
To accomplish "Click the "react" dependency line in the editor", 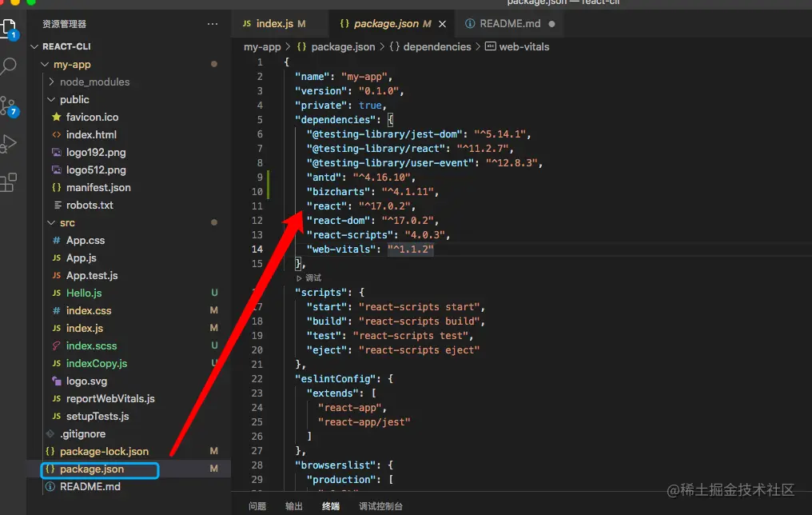I will click(361, 206).
